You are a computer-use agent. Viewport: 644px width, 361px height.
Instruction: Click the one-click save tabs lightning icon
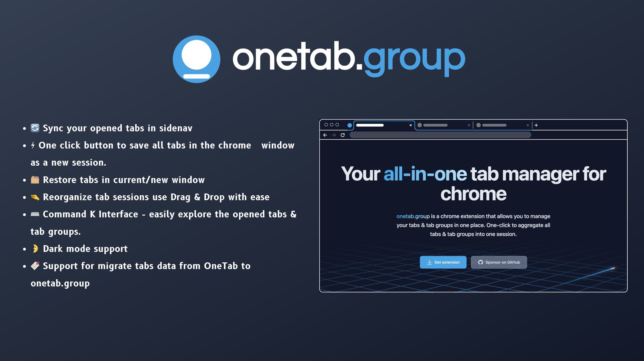click(34, 145)
